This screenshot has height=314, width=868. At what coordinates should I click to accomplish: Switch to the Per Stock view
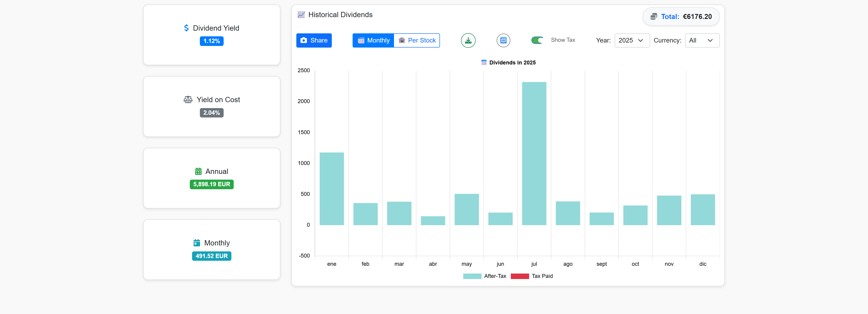coord(417,40)
